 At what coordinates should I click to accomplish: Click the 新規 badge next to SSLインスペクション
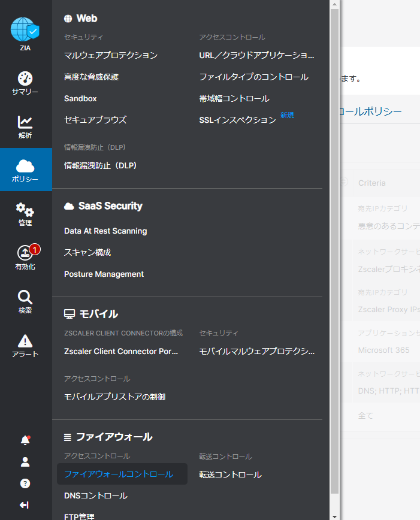coord(287,115)
